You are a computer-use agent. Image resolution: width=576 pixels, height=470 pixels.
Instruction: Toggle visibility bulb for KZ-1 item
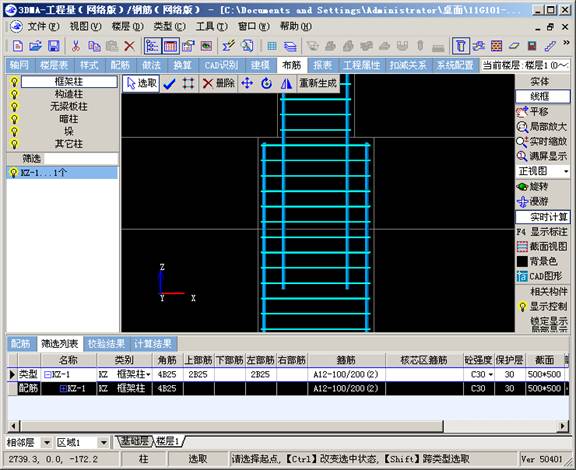coord(14,172)
